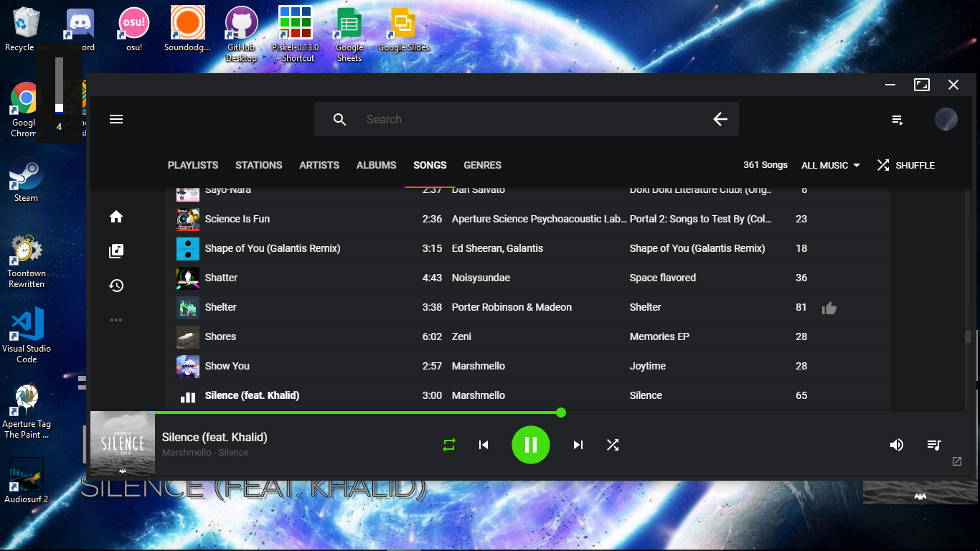The width and height of the screenshot is (980, 551).
Task: Open the play queue icon near the profile
Action: pos(897,119)
